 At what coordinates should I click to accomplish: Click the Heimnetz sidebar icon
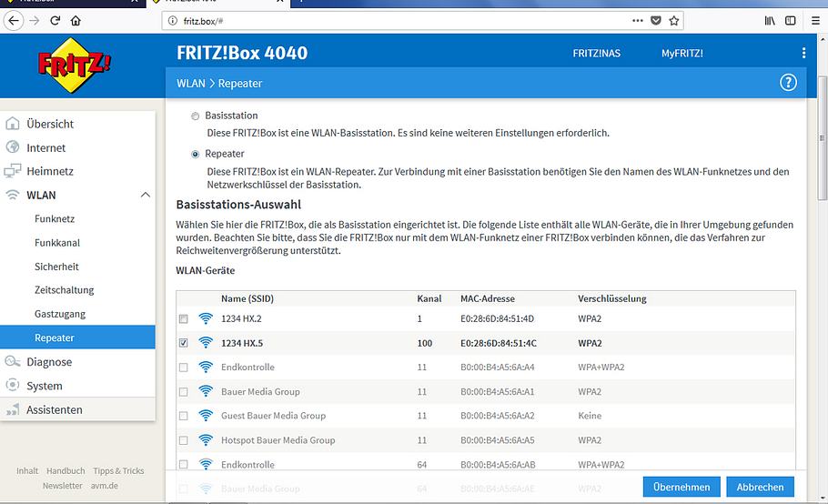[13, 171]
